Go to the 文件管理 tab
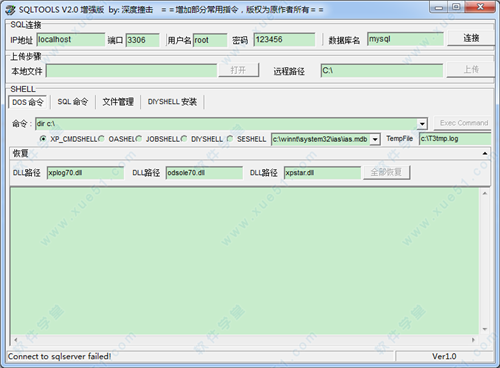 [x=118, y=102]
